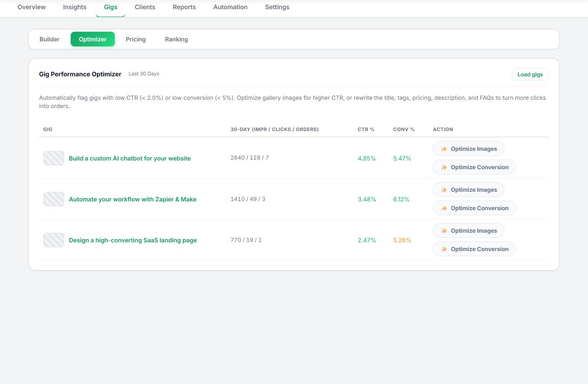Click the 5.26% conversion value
Image resolution: width=588 pixels, height=384 pixels.
click(x=402, y=240)
